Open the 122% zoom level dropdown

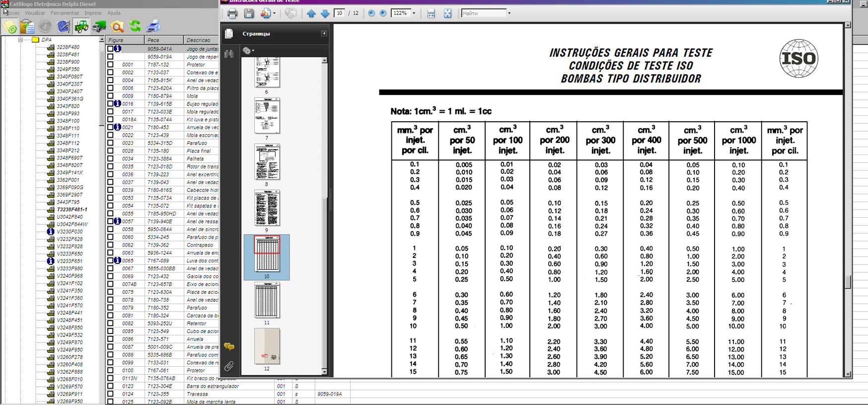click(414, 13)
